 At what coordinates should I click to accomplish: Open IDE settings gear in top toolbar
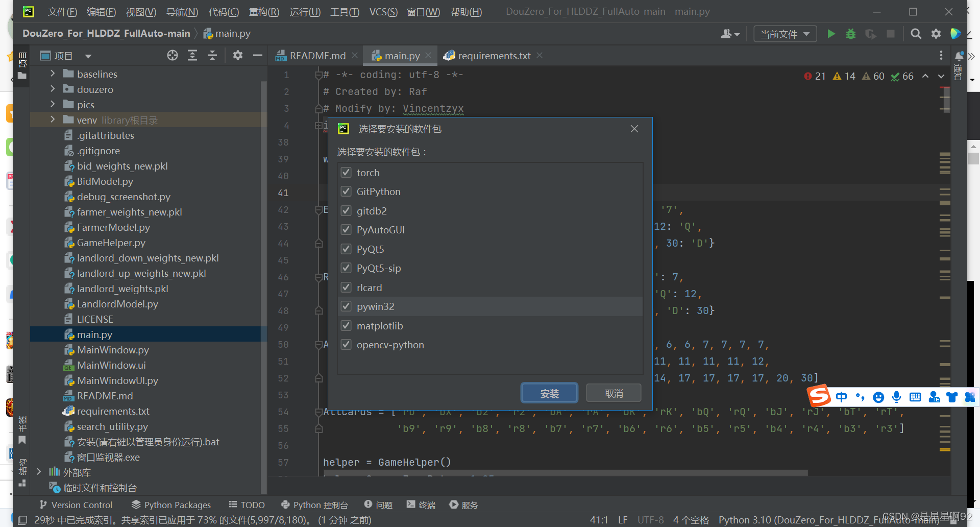936,34
